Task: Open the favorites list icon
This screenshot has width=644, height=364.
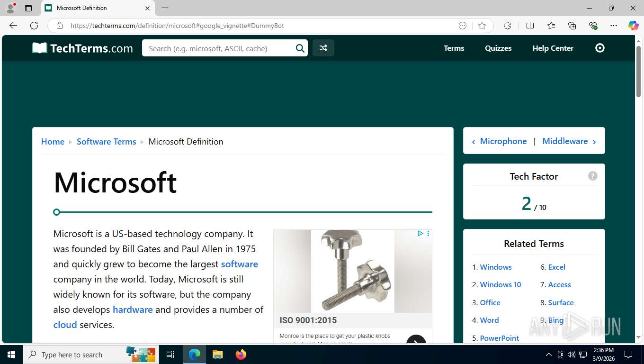Action: [551, 26]
